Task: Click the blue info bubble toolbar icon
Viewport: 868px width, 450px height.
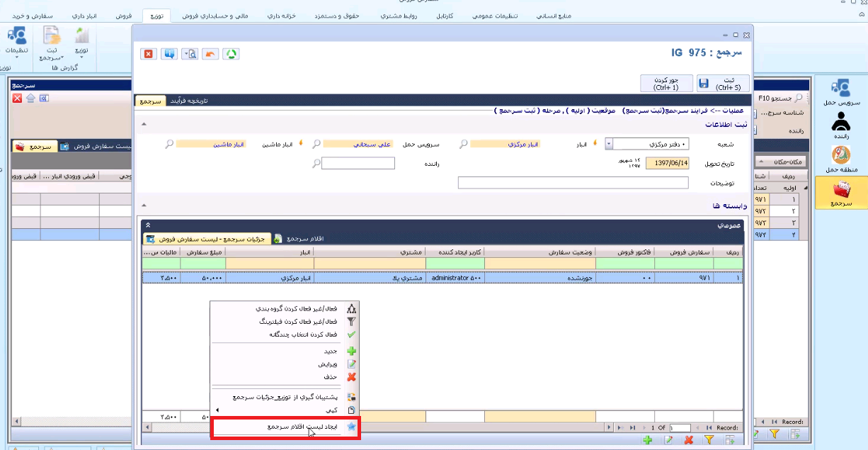Action: [x=169, y=54]
